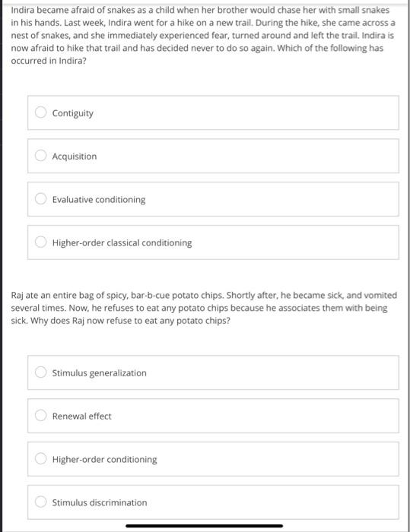This screenshot has height=532, width=410.
Task: Click empty right area of Renewal effect box
Action: point(272,416)
